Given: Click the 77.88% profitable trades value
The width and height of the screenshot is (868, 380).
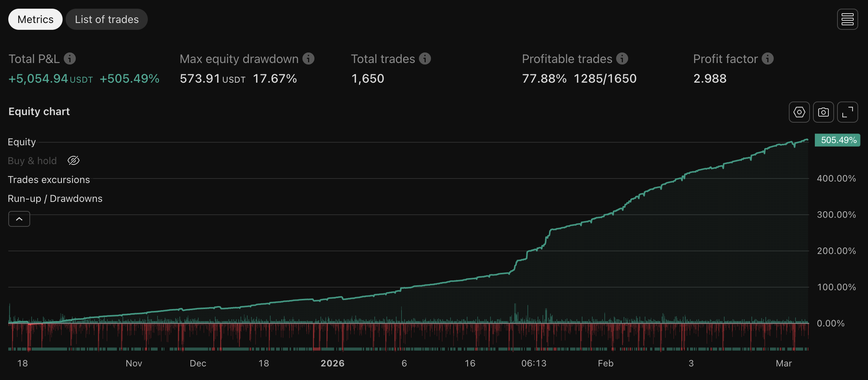Looking at the screenshot, I should click(544, 78).
